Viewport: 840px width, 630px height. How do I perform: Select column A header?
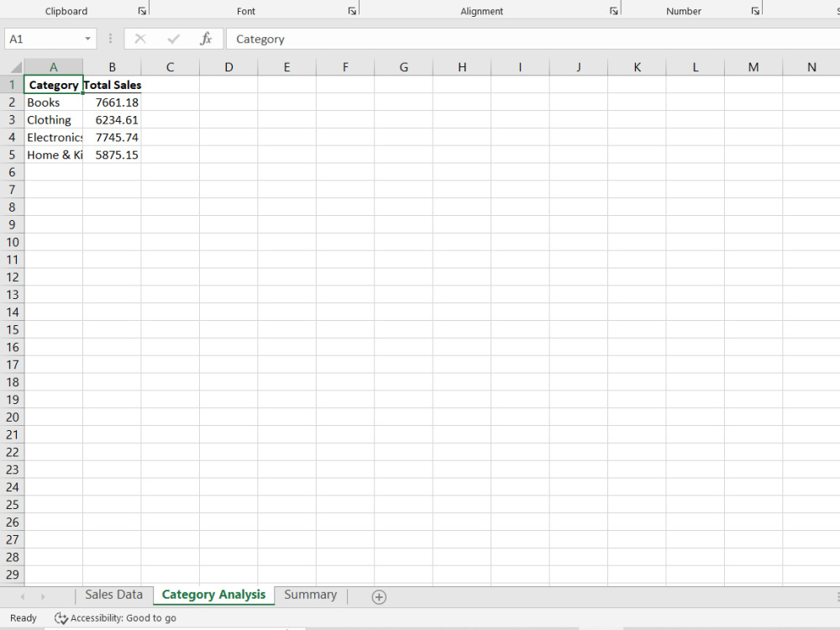pyautogui.click(x=53, y=67)
